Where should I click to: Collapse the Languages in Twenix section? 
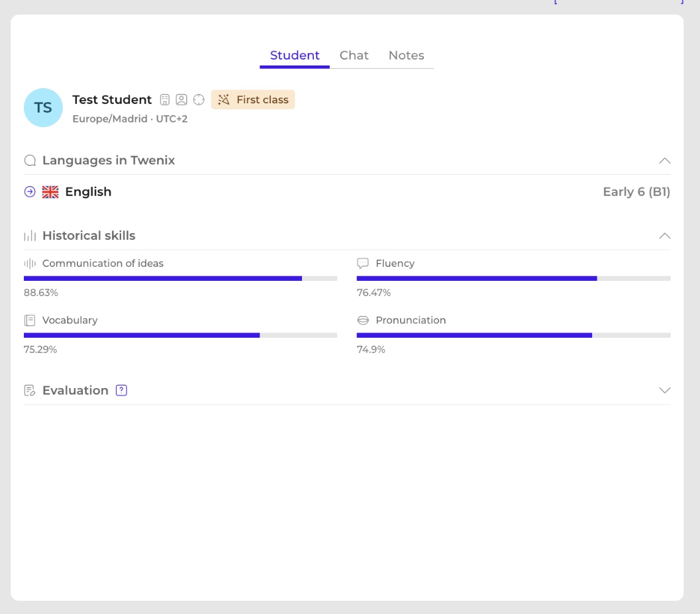tap(665, 160)
